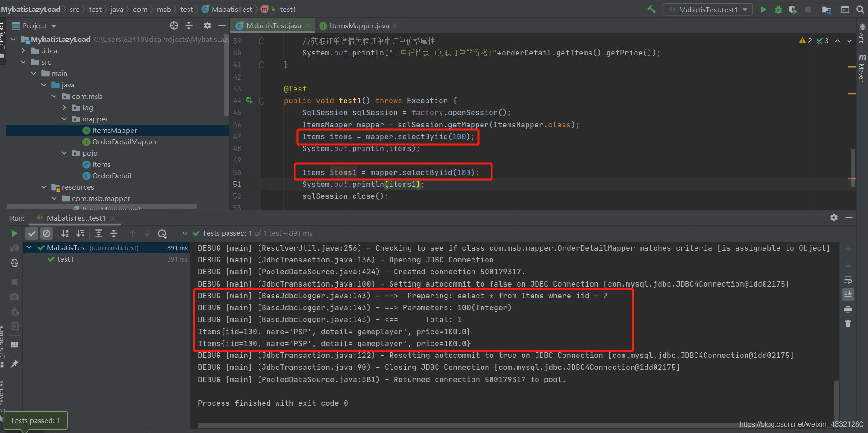Click the Project tree horizontal scrollbar
The width and height of the screenshot is (868, 433).
click(102, 206)
